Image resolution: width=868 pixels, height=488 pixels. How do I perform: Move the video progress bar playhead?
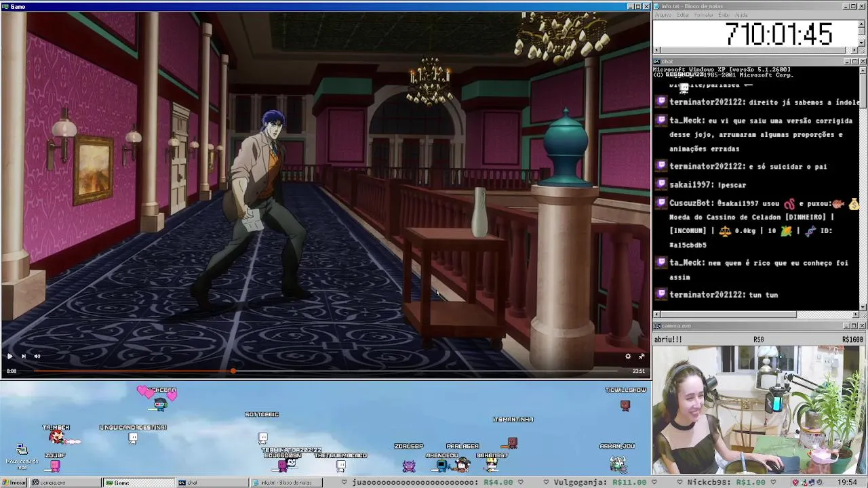click(x=233, y=371)
